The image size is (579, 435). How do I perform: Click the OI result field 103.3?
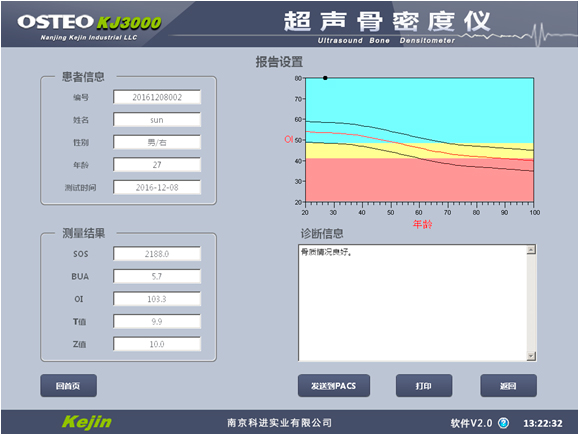(x=157, y=299)
